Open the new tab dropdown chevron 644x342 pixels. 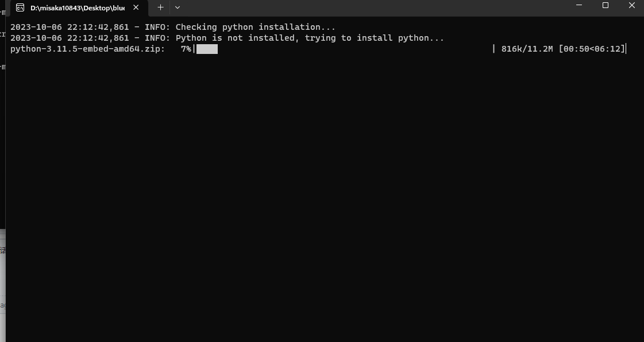pos(178,8)
